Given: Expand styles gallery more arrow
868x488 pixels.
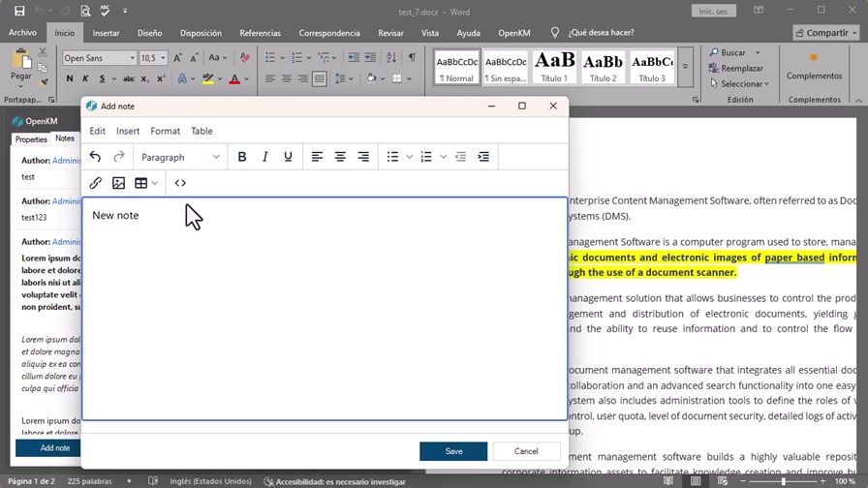Looking at the screenshot, I should [x=685, y=68].
